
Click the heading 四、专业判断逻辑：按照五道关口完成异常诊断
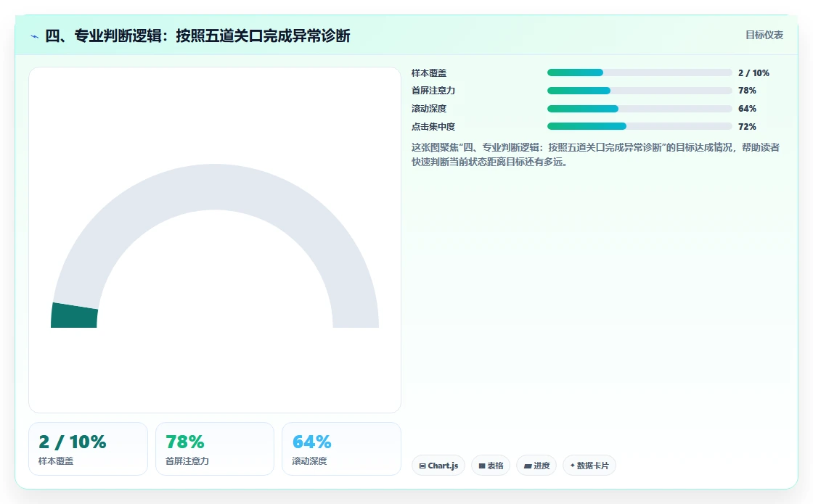pos(197,36)
